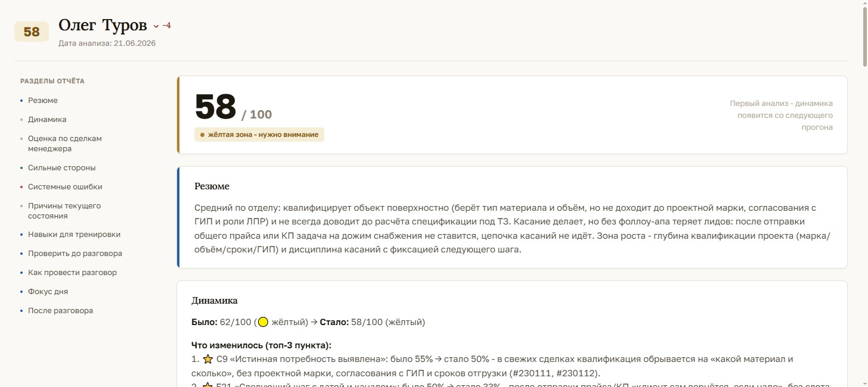Image resolution: width=868 pixels, height=387 pixels.
Task: Click the Первый анализ note text
Action: click(x=781, y=116)
